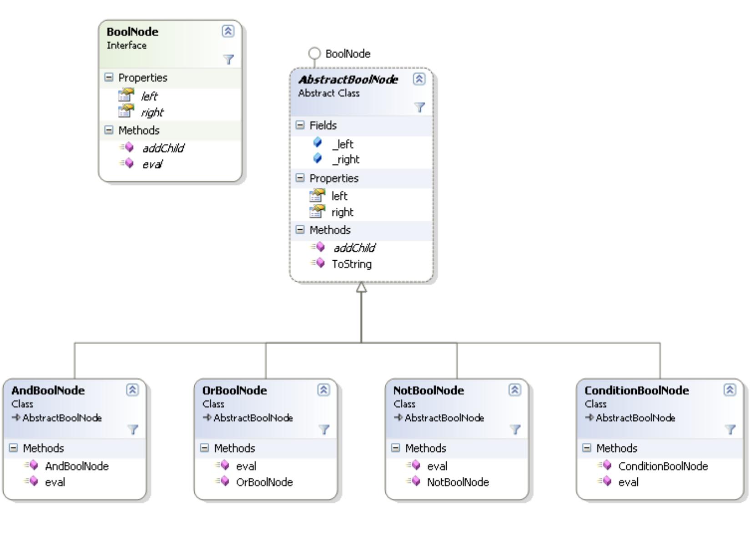The width and height of the screenshot is (756, 536).
Task: Select the Methods header in NotBoolNode
Action: pyautogui.click(x=424, y=448)
